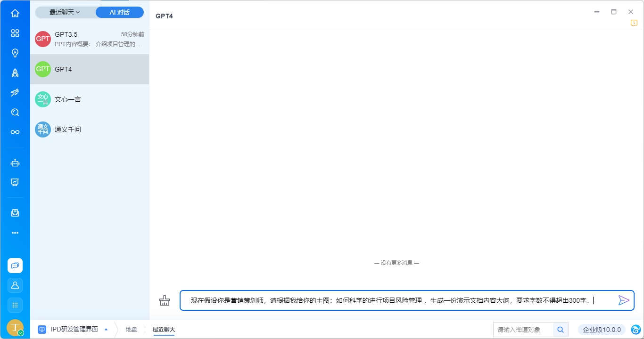This screenshot has height=339, width=644.
Task: Click the 请输入禅道对象 search field
Action: click(522, 330)
